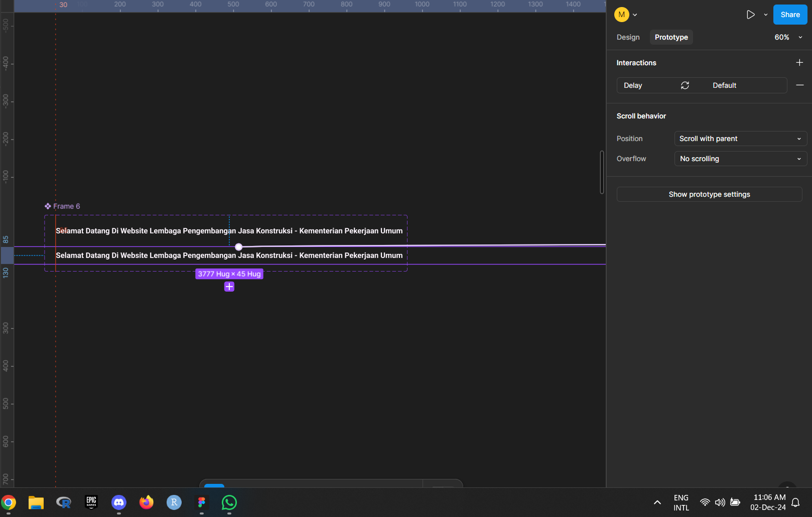812x517 pixels.
Task: Open the Wi-Fi network tray icon
Action: click(705, 502)
